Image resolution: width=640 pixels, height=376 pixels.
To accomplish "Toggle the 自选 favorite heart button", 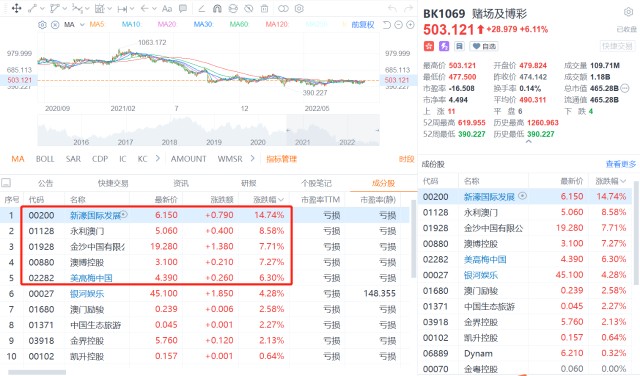I will pos(484,46).
